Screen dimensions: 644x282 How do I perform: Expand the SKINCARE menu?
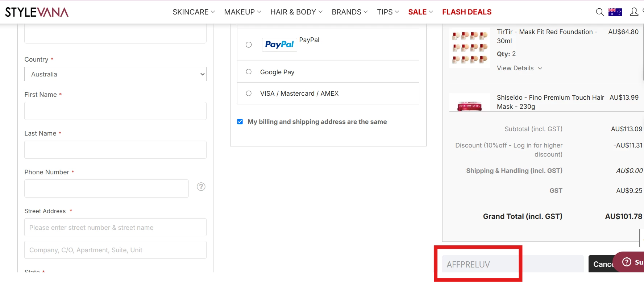[194, 12]
